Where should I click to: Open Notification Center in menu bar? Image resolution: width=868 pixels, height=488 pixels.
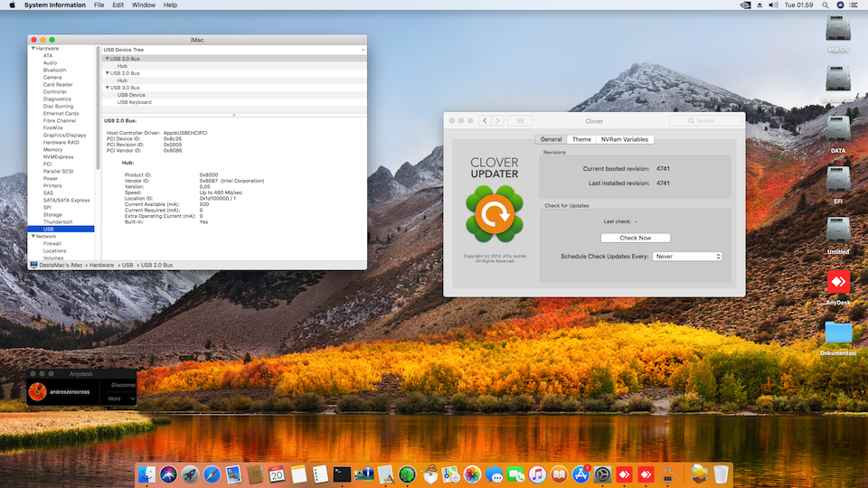click(854, 5)
